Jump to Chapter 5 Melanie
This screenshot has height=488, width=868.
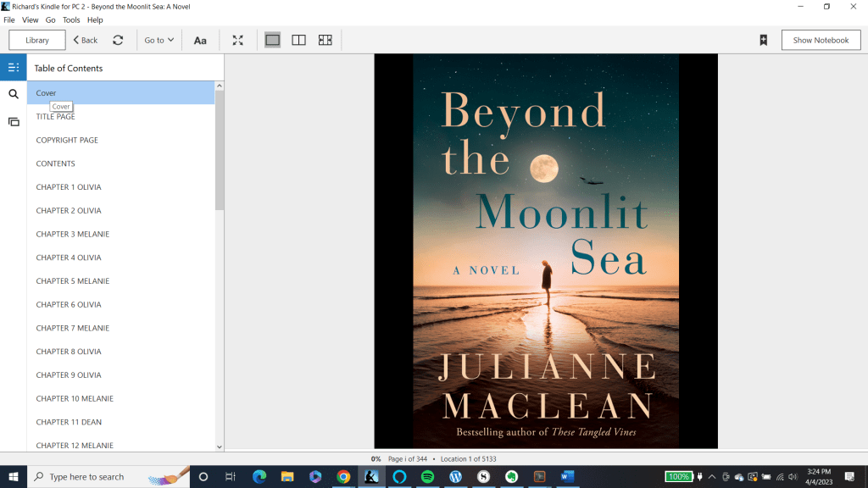pyautogui.click(x=72, y=281)
